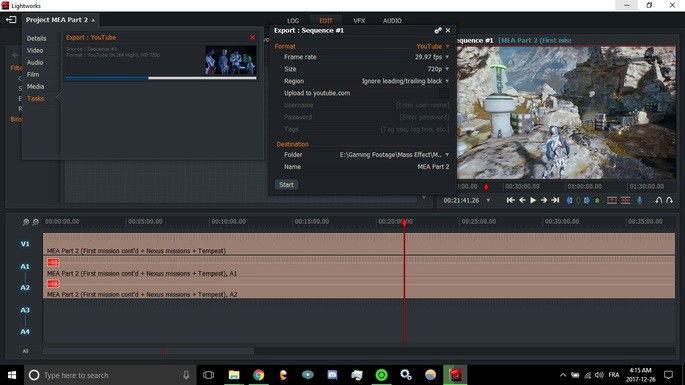Image resolution: width=685 pixels, height=385 pixels.
Task: Select Details in project settings list
Action: (36, 38)
